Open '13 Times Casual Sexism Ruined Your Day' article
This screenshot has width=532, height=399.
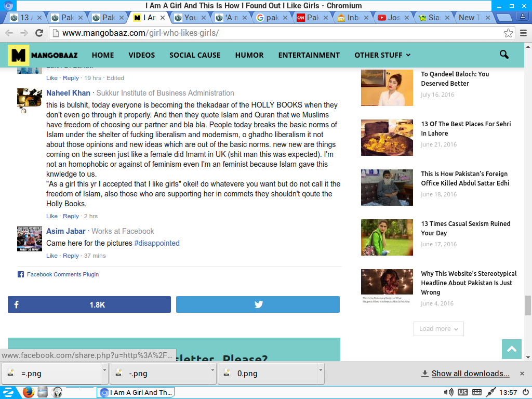(465, 229)
